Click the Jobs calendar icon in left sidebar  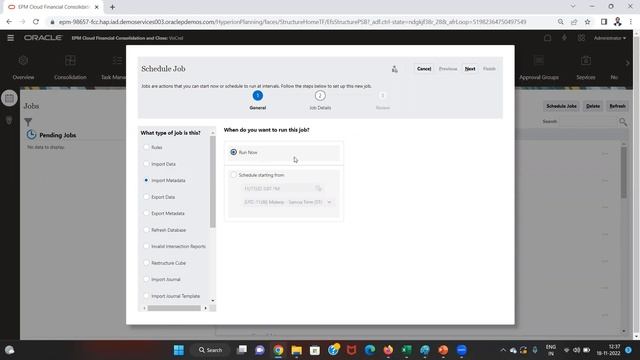(9, 98)
